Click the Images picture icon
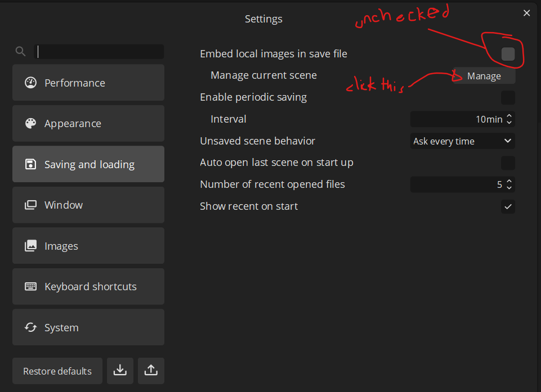 click(x=30, y=246)
